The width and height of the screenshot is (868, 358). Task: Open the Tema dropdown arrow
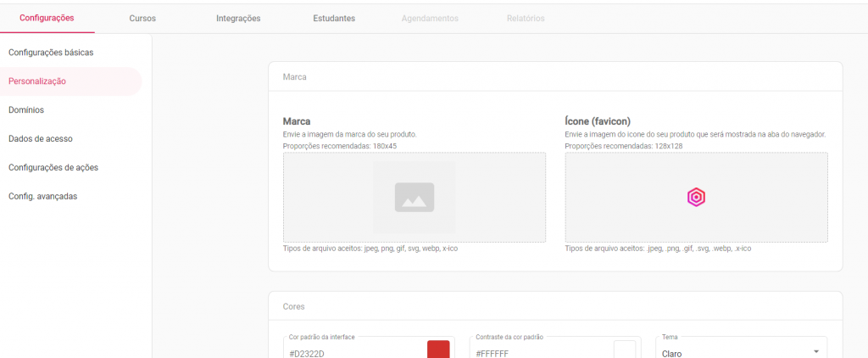click(x=815, y=352)
